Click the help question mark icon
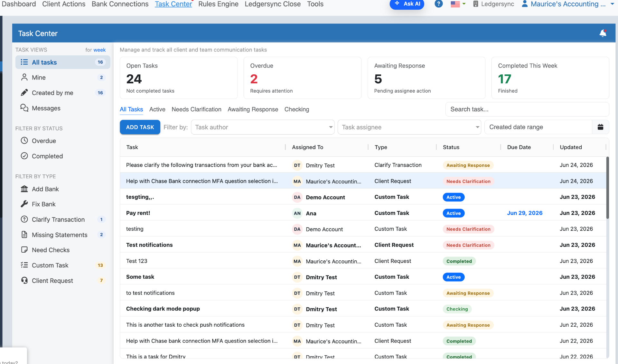The image size is (618, 364). pos(438,4)
